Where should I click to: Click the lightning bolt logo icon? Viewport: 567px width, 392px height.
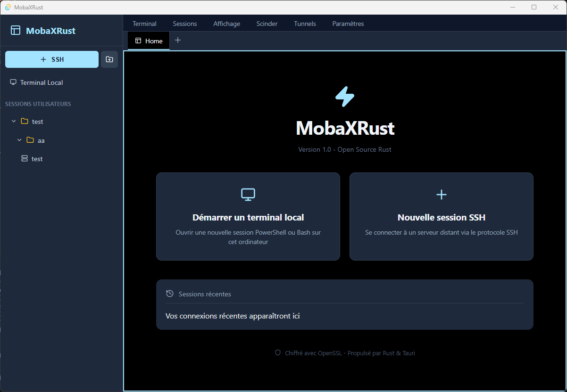pyautogui.click(x=345, y=97)
